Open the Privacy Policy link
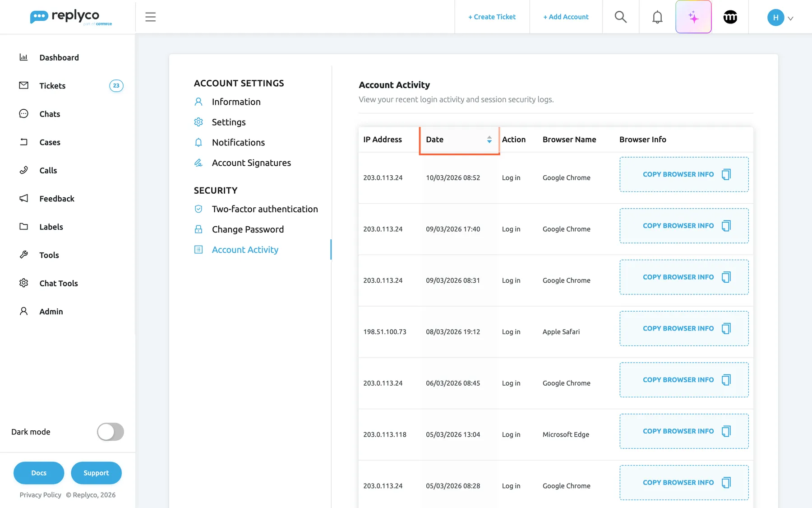 click(x=40, y=495)
